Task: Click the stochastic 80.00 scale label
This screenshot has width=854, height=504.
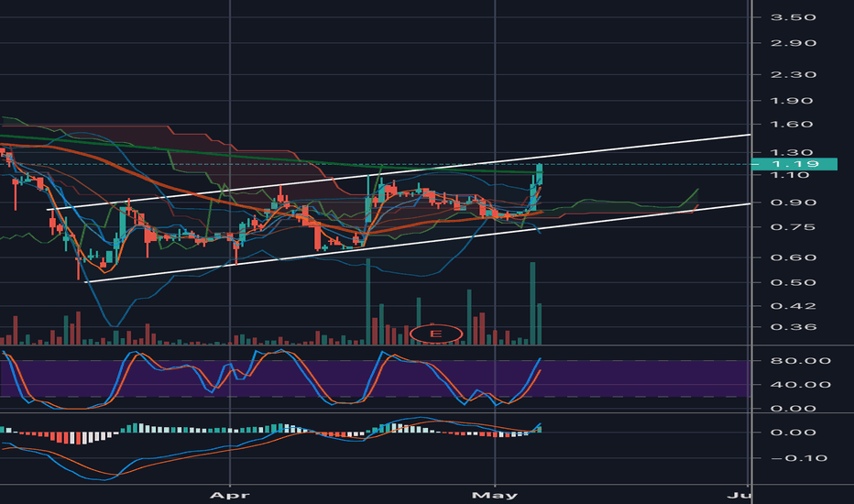Action: (x=801, y=361)
